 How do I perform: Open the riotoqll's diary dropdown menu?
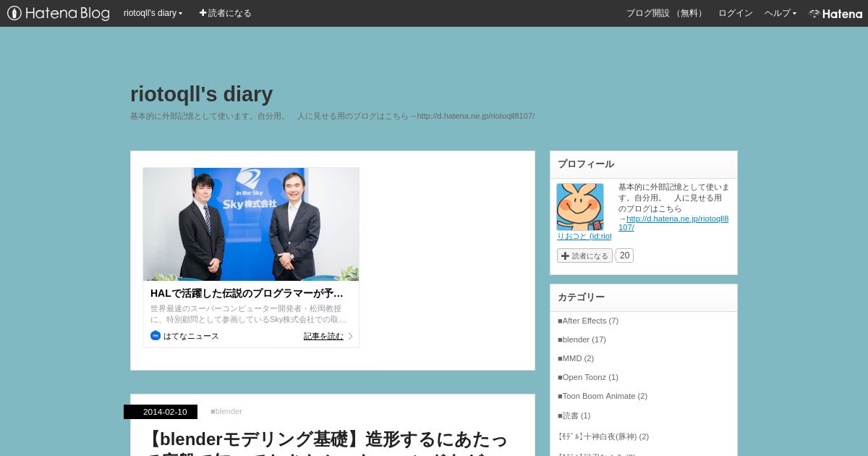point(153,13)
